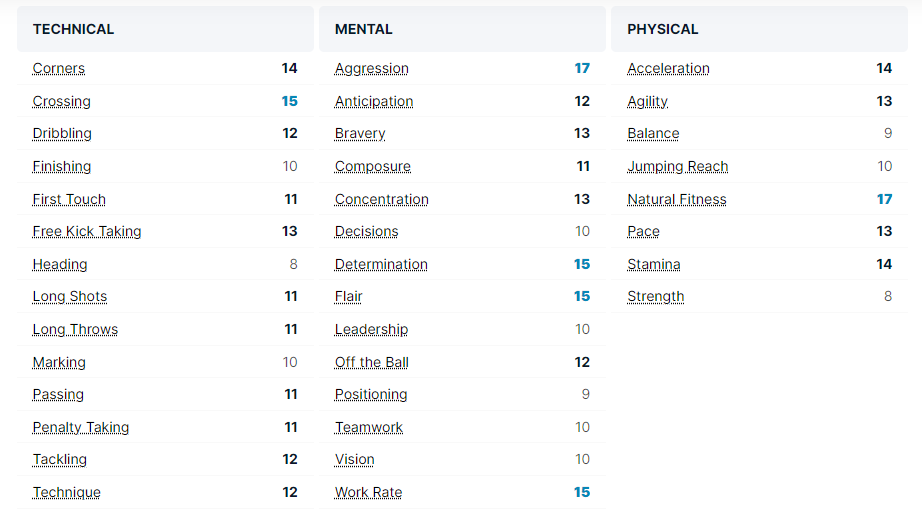
Task: Click the TECHNICAL column header
Action: click(74, 29)
